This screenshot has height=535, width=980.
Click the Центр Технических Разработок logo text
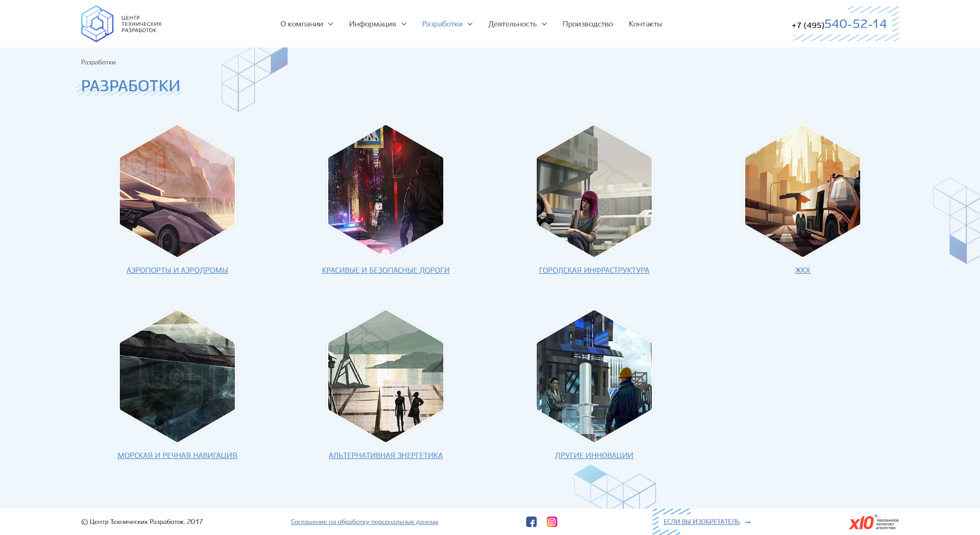click(x=141, y=24)
